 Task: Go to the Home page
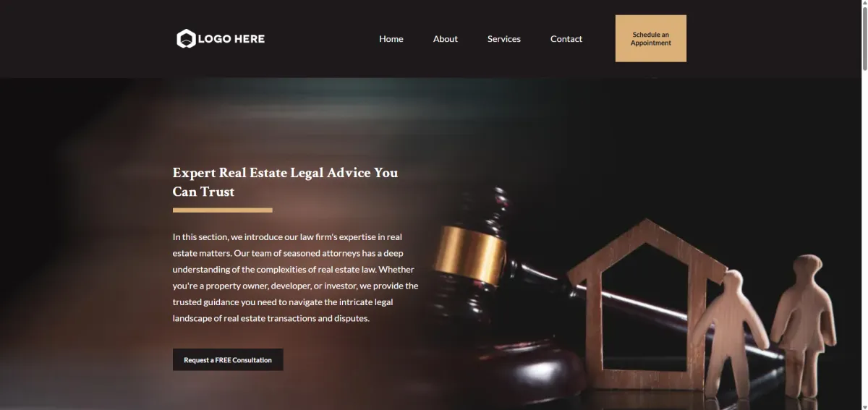[x=391, y=39]
